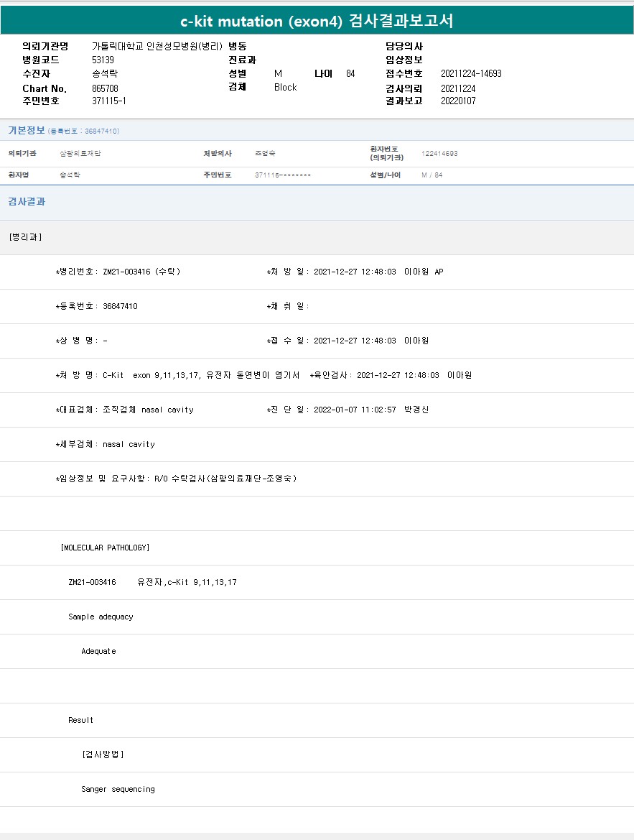Select the M / 84 value
Screen dimensions: 634x840
pos(432,175)
